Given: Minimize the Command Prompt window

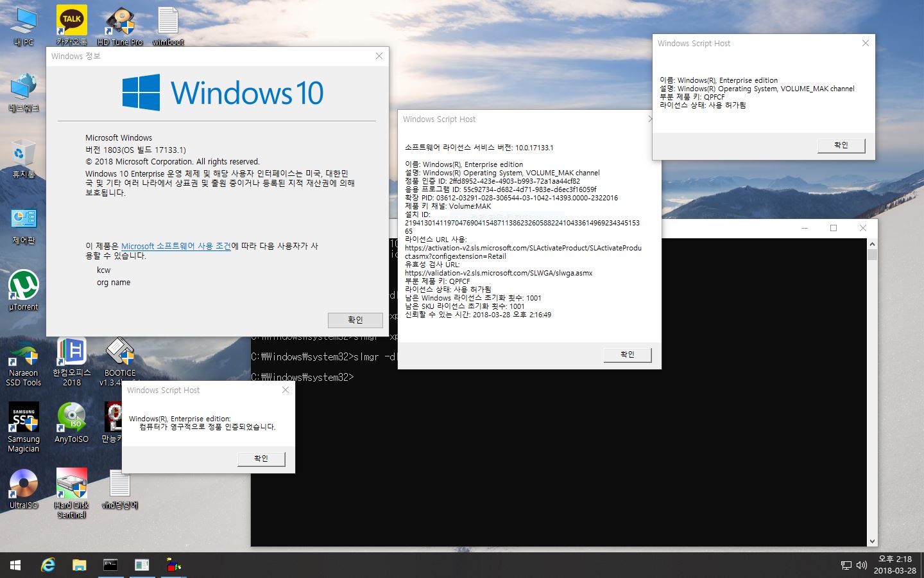Looking at the screenshot, I should coord(804,228).
